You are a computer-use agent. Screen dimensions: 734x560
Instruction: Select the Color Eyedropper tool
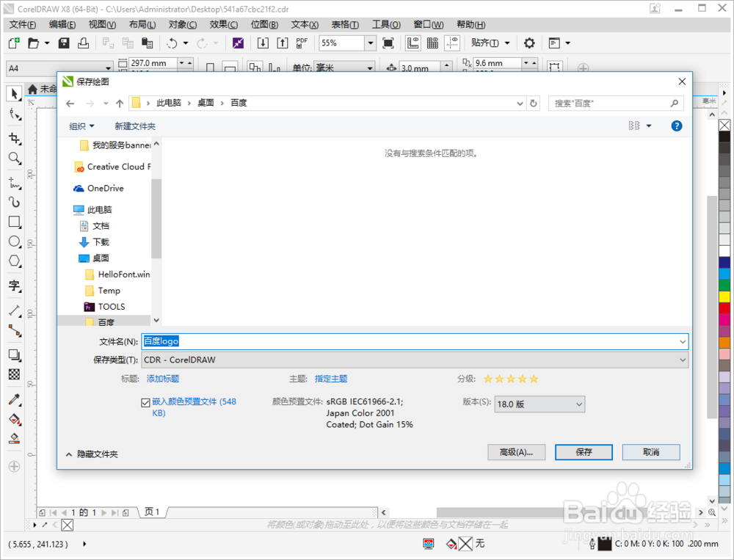(x=15, y=399)
